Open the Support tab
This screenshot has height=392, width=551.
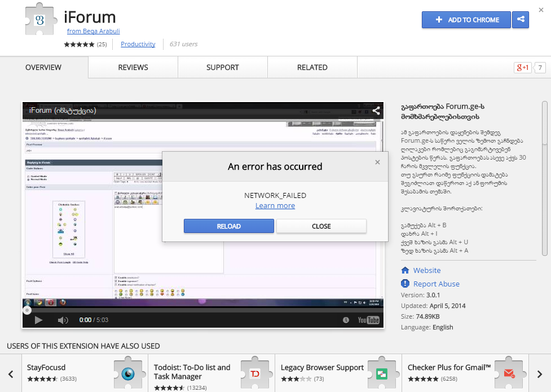tap(222, 68)
